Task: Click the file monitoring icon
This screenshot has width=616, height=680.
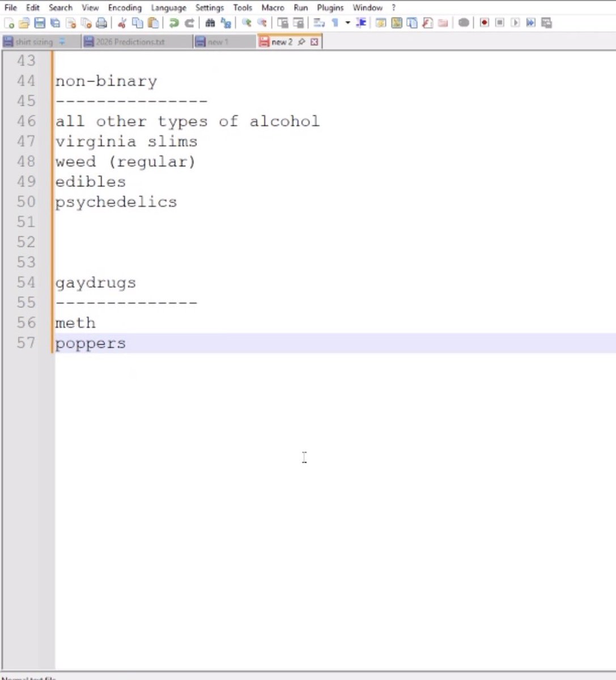Action: (x=464, y=23)
